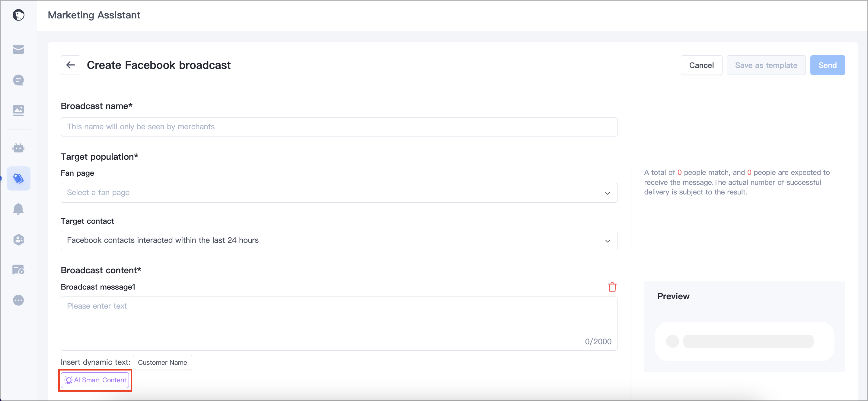
Task: Click the 0/2000 character counter
Action: pyautogui.click(x=598, y=341)
